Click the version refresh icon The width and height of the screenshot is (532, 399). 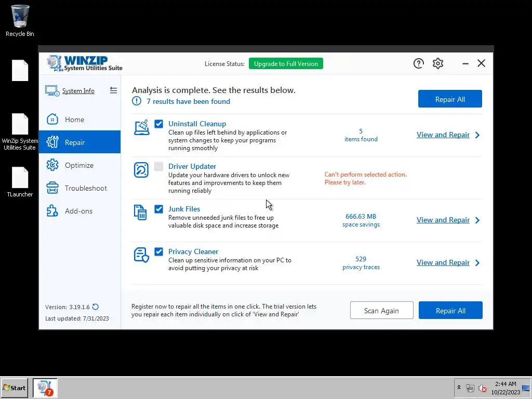click(96, 307)
